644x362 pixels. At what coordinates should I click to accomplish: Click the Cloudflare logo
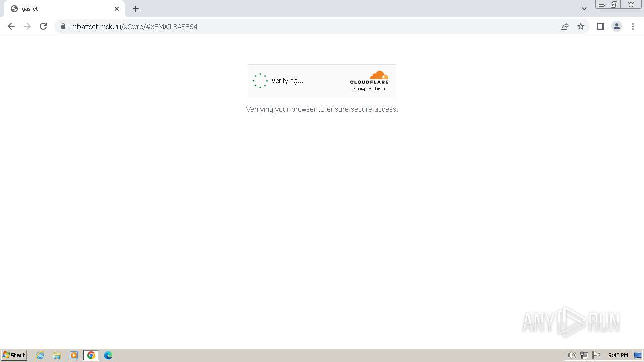(369, 77)
